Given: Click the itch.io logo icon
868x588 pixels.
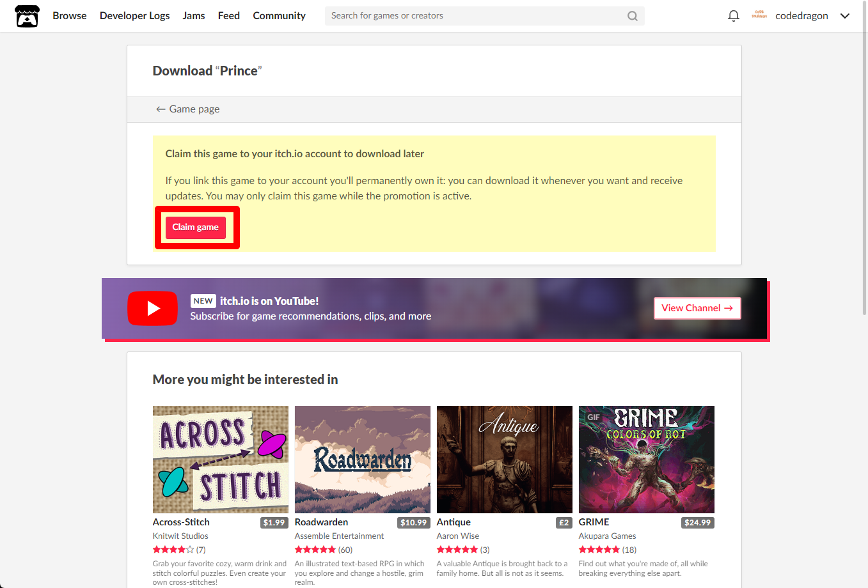Looking at the screenshot, I should (x=27, y=16).
